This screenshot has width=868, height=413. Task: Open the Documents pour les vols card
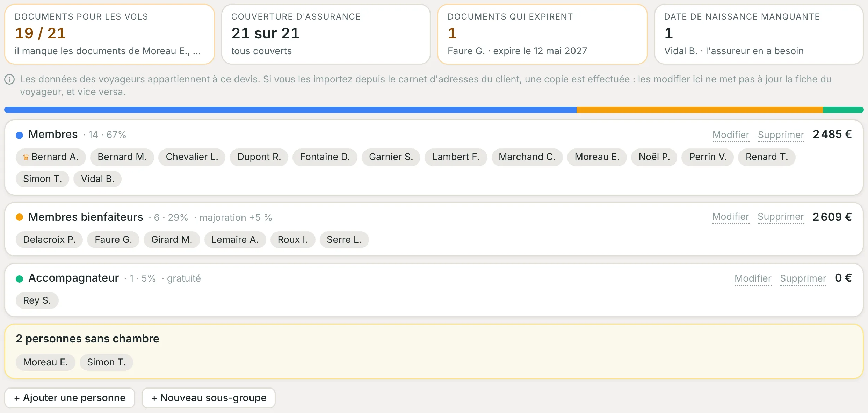click(109, 34)
